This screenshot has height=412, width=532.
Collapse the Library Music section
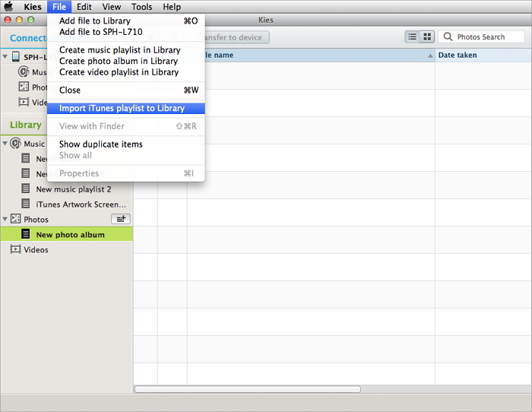tap(5, 144)
